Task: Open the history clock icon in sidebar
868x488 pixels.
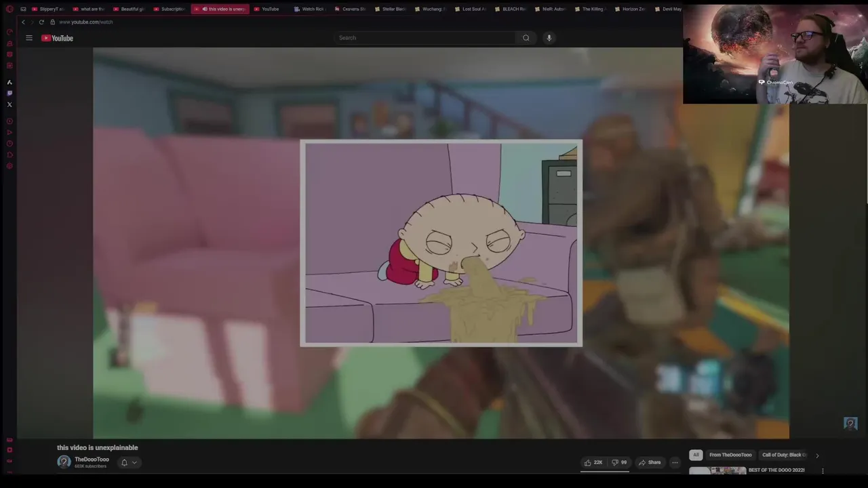Action: (x=9, y=144)
